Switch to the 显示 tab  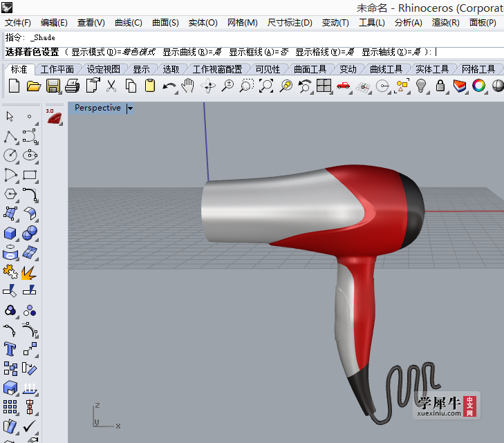[142, 69]
